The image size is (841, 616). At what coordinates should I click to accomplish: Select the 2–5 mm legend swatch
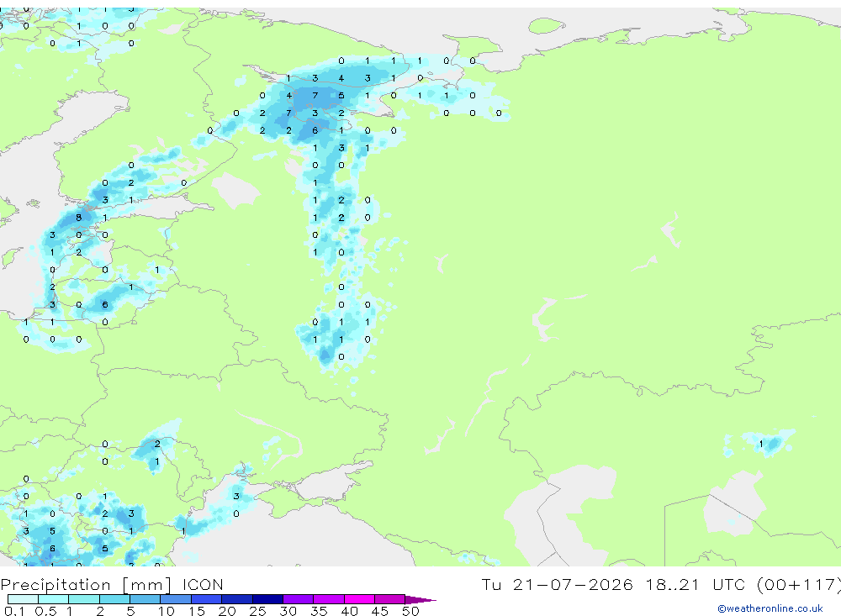pos(114,599)
